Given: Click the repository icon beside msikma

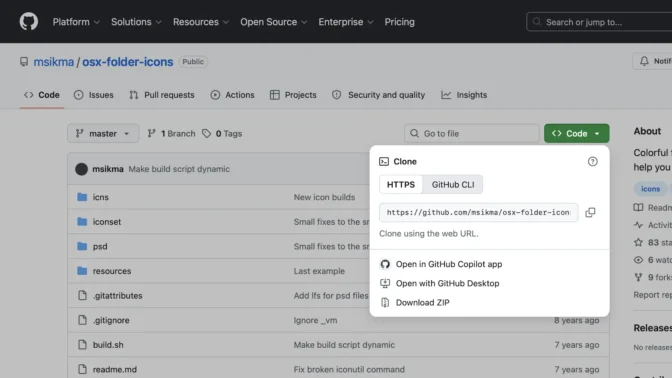Looking at the screenshot, I should [24, 62].
